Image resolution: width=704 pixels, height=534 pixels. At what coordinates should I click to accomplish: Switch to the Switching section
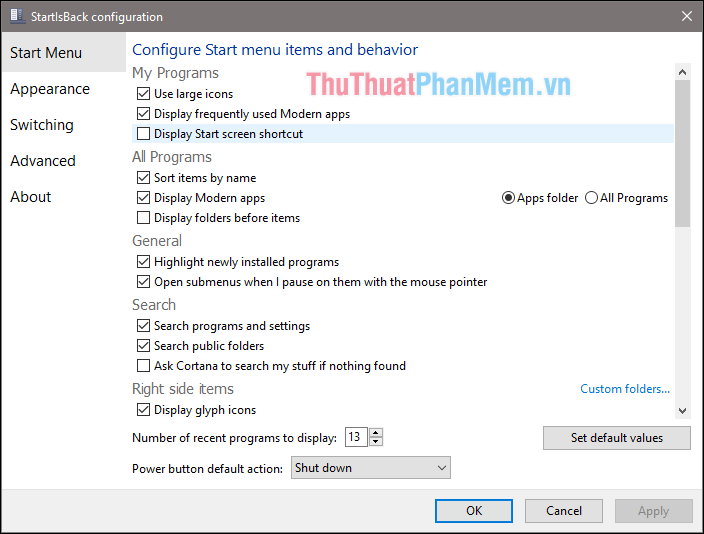pos(42,125)
